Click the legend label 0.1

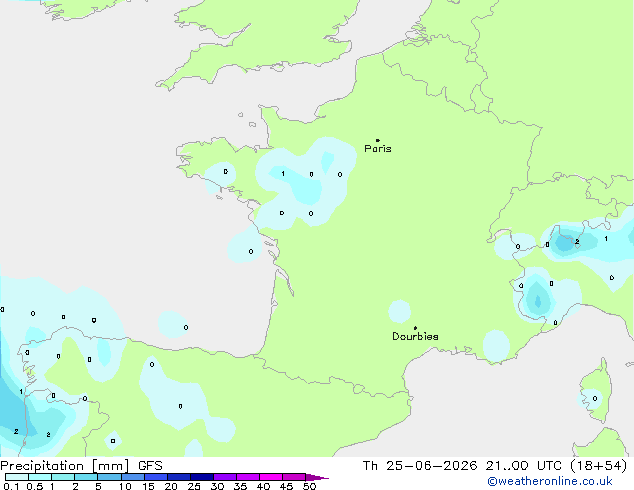[11, 486]
